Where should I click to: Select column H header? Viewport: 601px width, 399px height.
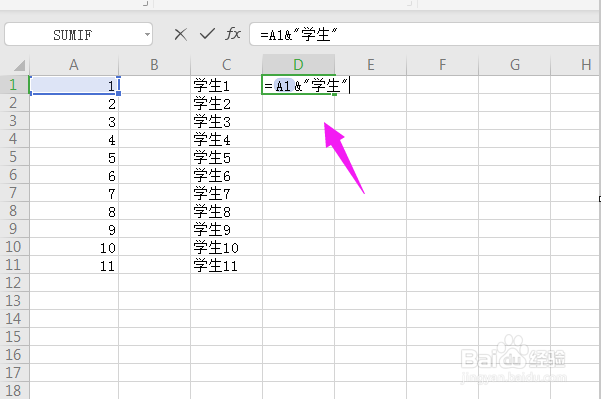tap(576, 65)
